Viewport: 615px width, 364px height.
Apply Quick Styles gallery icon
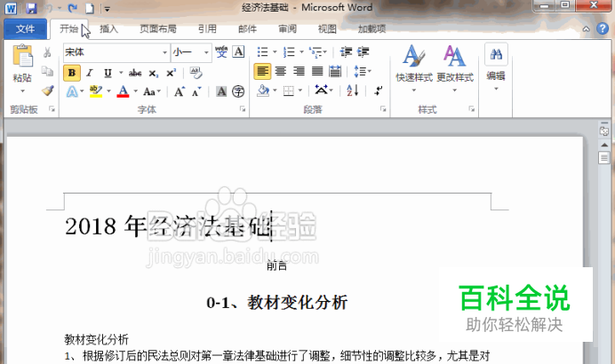[414, 56]
